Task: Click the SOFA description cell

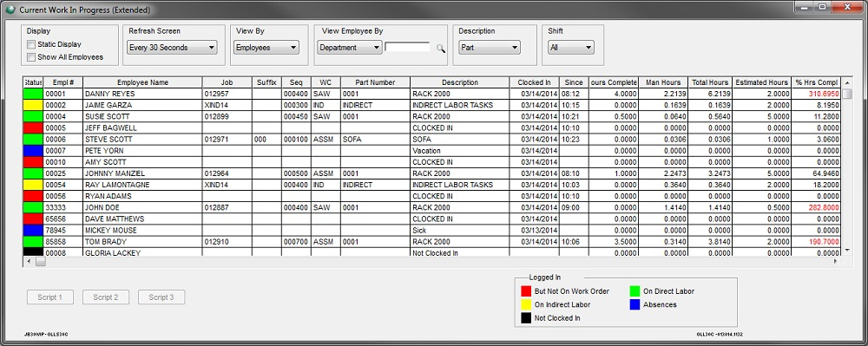Action: pyautogui.click(x=460, y=140)
